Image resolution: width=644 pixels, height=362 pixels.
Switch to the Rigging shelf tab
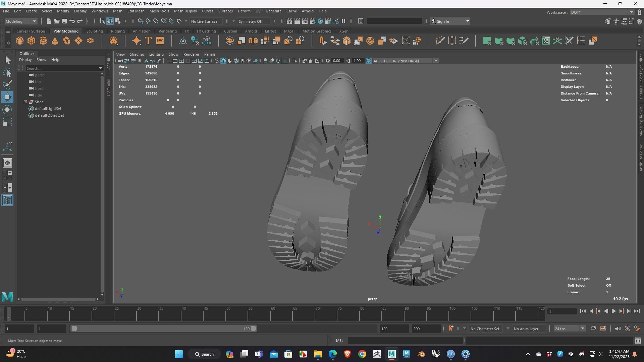tap(118, 31)
